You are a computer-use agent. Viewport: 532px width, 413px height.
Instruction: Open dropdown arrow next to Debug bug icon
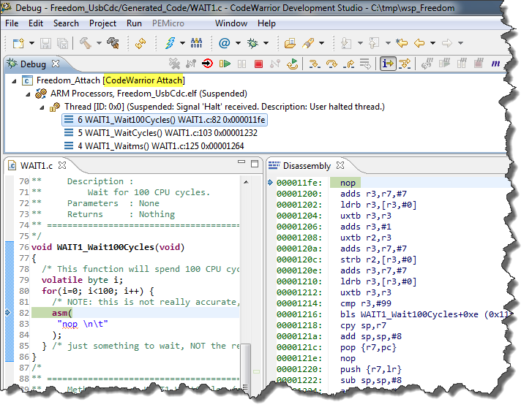[x=266, y=43]
